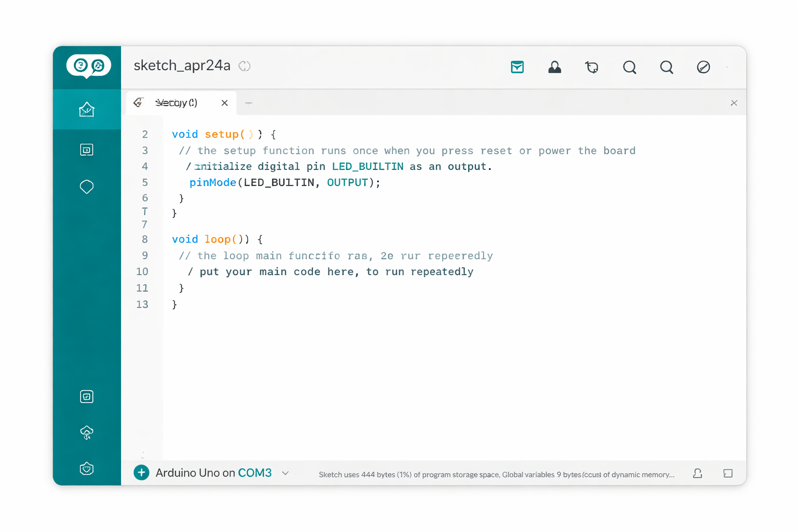Viewport: 798px width, 532px height.
Task: Open the Sketchbook panel in sidebar
Action: coord(87,110)
